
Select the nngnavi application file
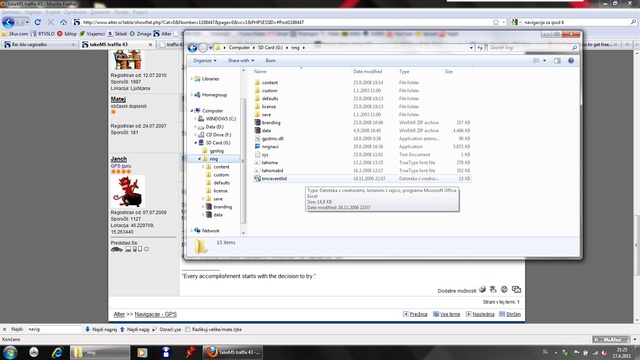click(x=270, y=147)
